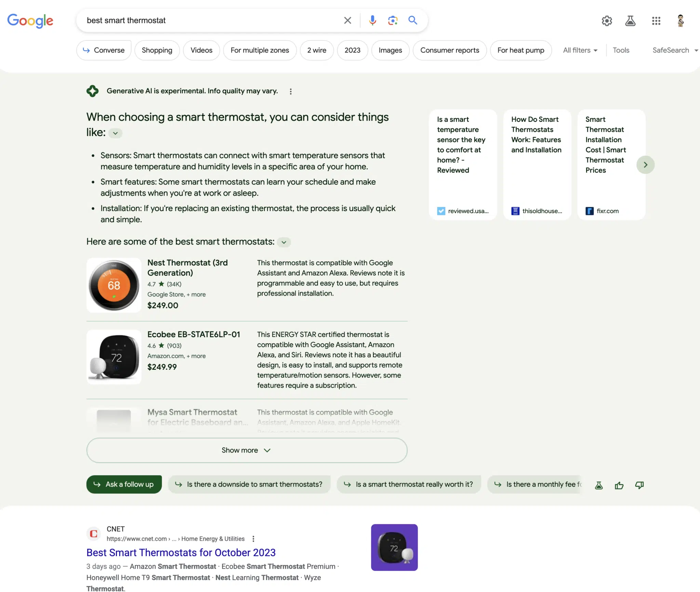Start the search with the magnifier icon

click(x=412, y=21)
